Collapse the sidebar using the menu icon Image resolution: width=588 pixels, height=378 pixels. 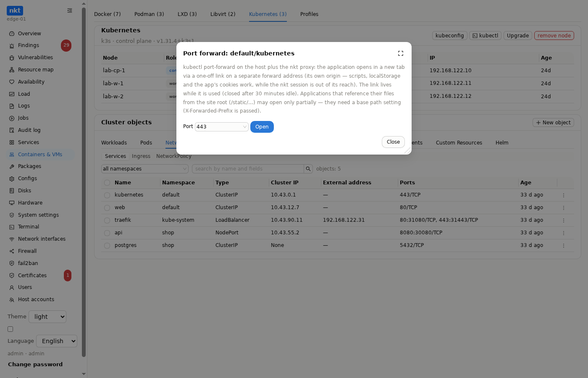coord(70,10)
